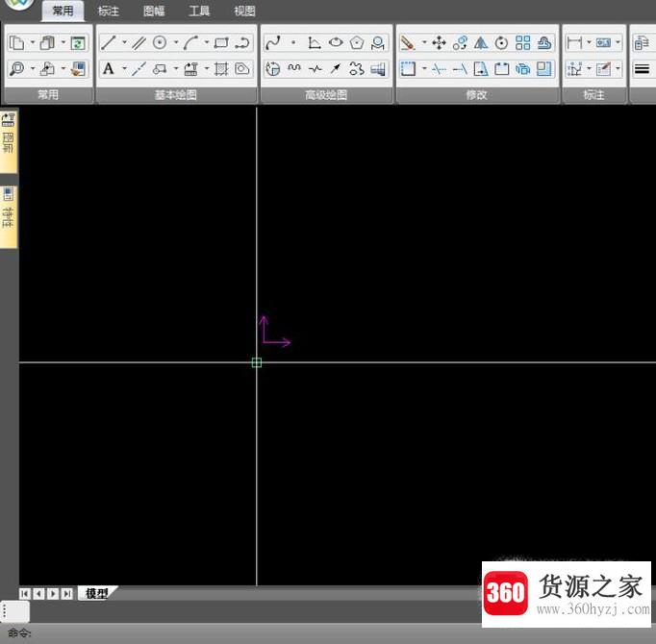Select the Rectangle drawing tool

click(x=221, y=42)
